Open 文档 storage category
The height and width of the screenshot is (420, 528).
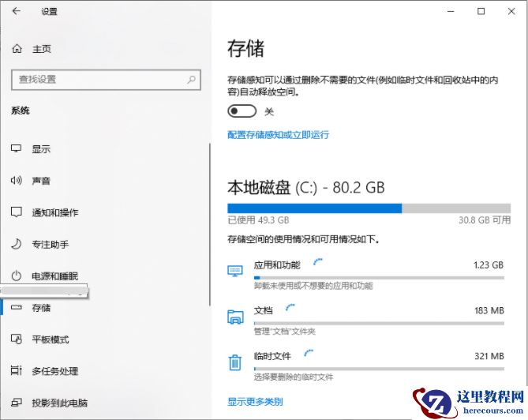pos(365,320)
